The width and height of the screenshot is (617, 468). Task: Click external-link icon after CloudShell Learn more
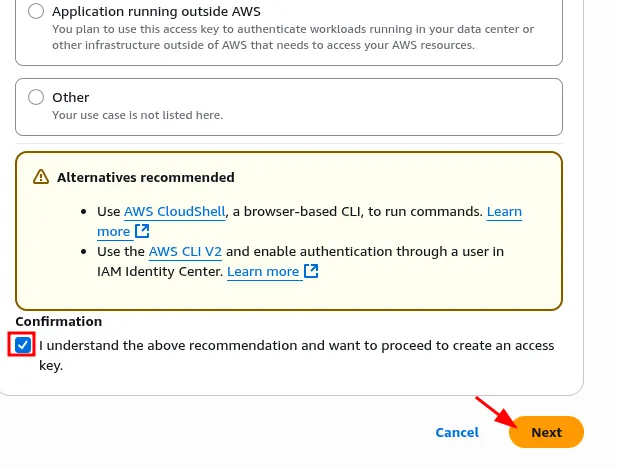(142, 232)
